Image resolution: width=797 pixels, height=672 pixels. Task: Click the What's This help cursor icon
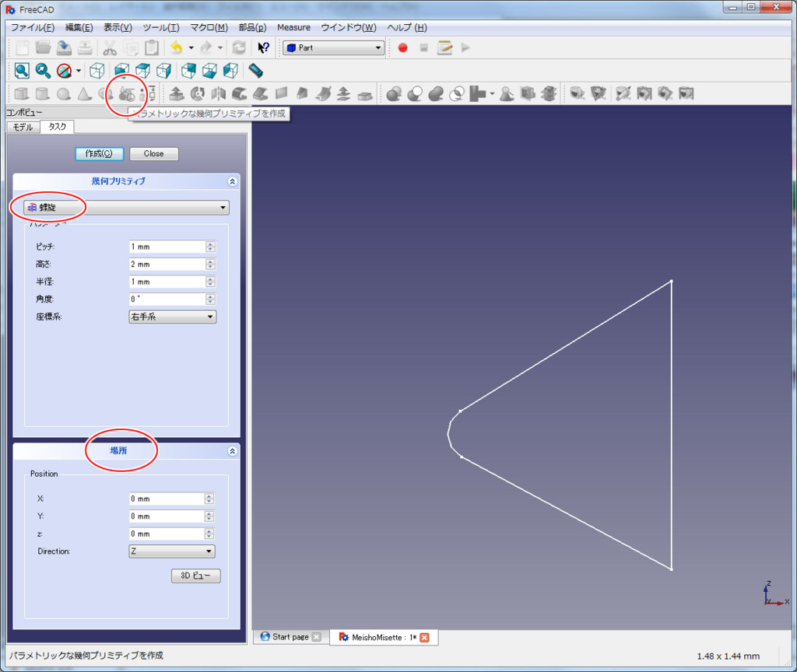(263, 47)
